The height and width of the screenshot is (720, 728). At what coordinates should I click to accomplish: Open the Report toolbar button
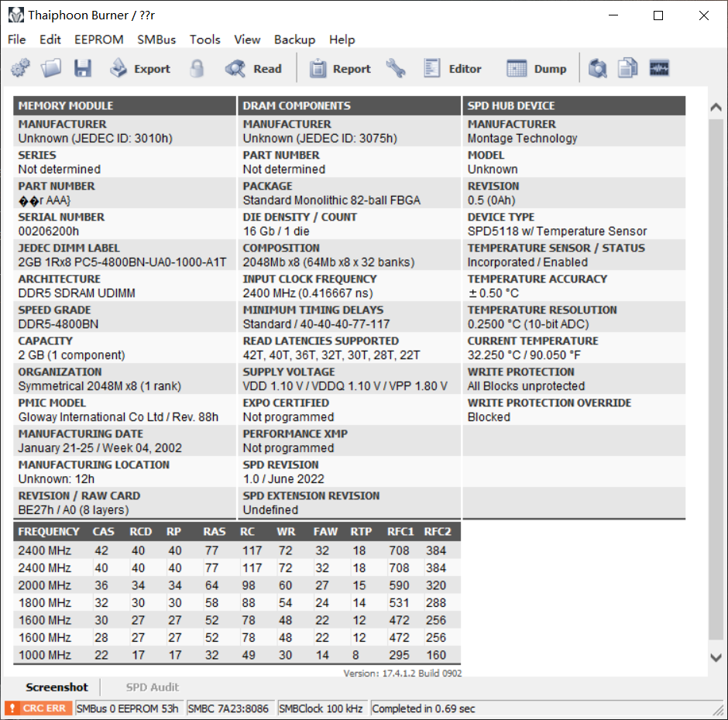point(340,69)
